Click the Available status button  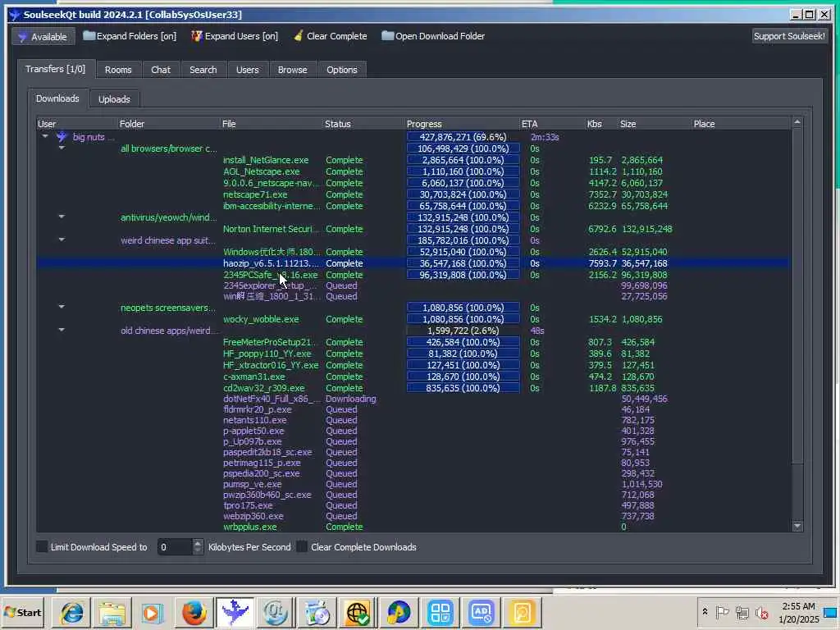tap(43, 36)
